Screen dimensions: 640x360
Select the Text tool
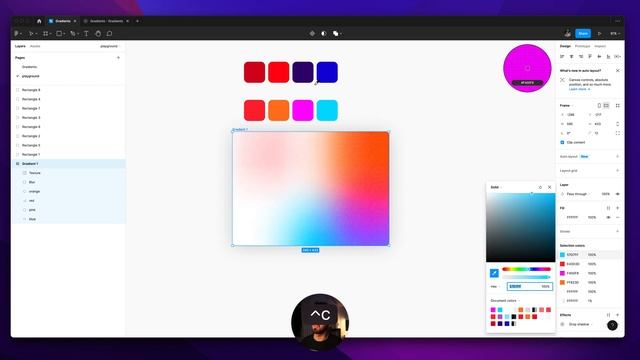pyautogui.click(x=87, y=33)
